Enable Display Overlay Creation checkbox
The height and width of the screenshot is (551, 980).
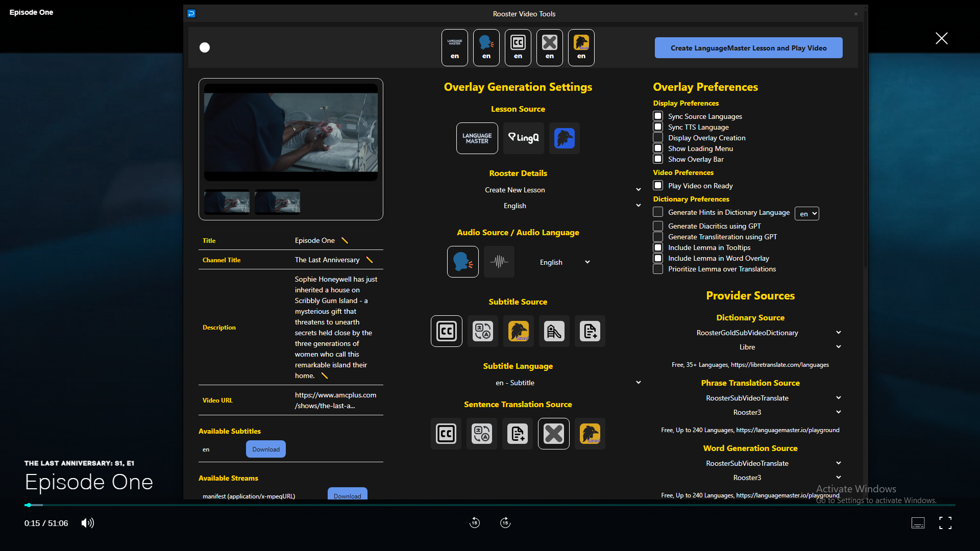coord(658,138)
